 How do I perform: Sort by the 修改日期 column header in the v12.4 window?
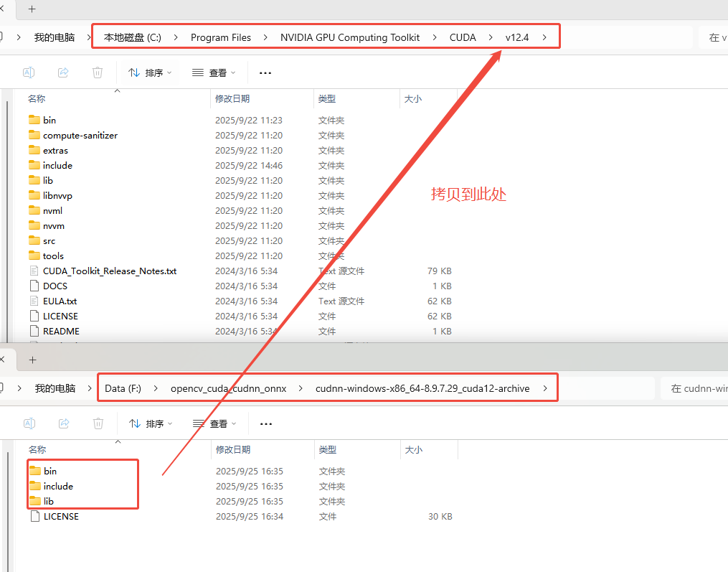tap(232, 98)
